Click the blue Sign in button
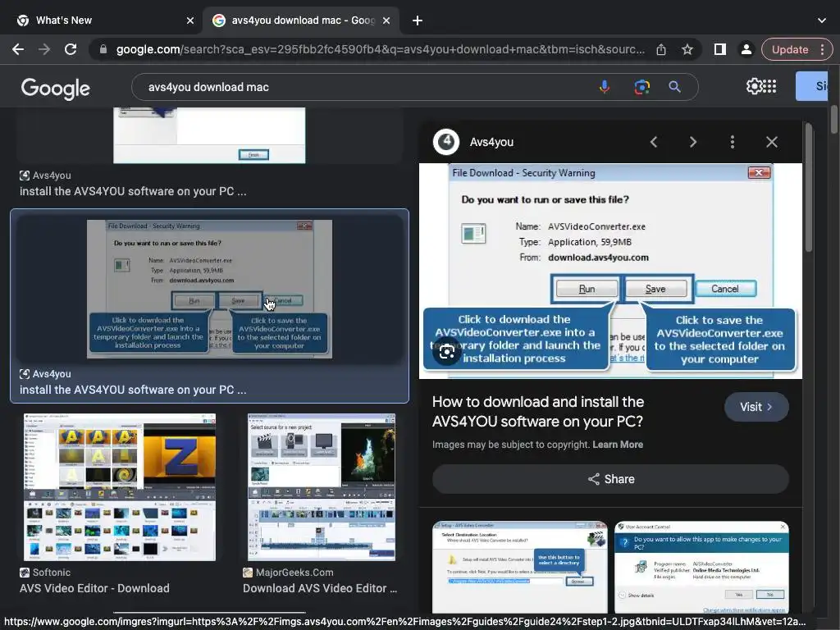This screenshot has height=630, width=840. tap(811, 86)
